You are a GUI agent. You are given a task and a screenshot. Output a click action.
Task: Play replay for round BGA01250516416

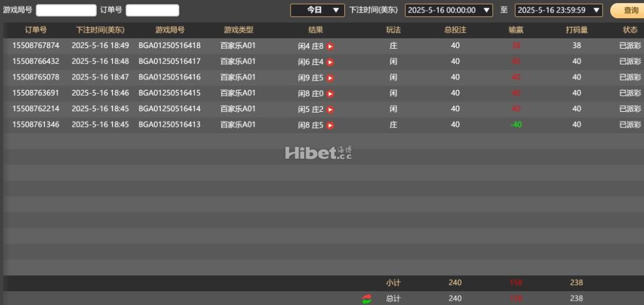click(330, 78)
